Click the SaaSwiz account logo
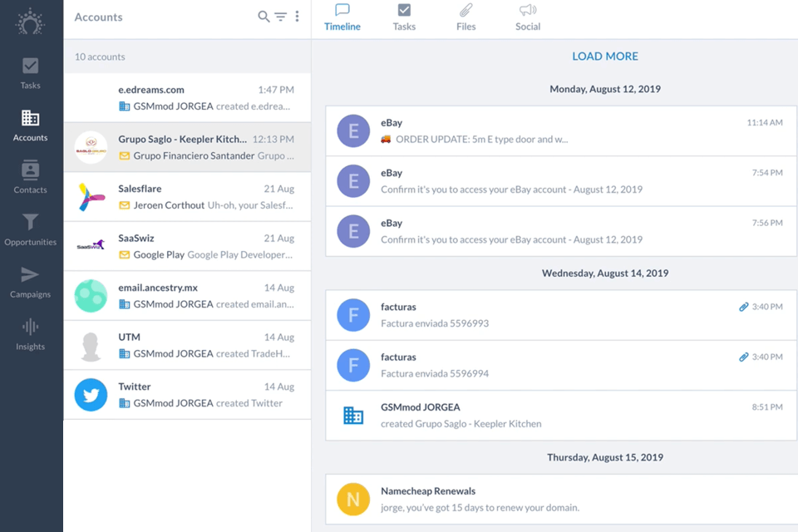This screenshot has height=532, width=798. (91, 245)
